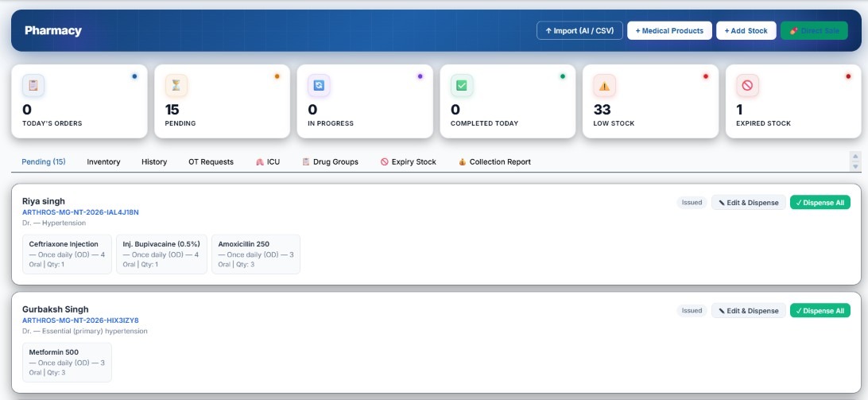This screenshot has width=868, height=400.
Task: Click the up arrow of tab scroller
Action: [855, 156]
